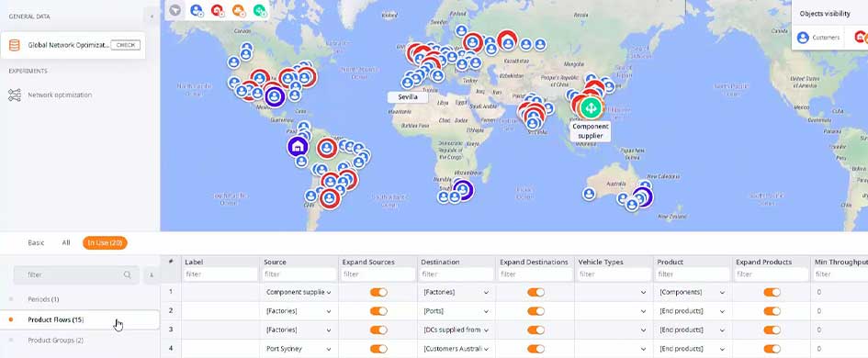Click the Customers visibility icon

click(x=803, y=38)
